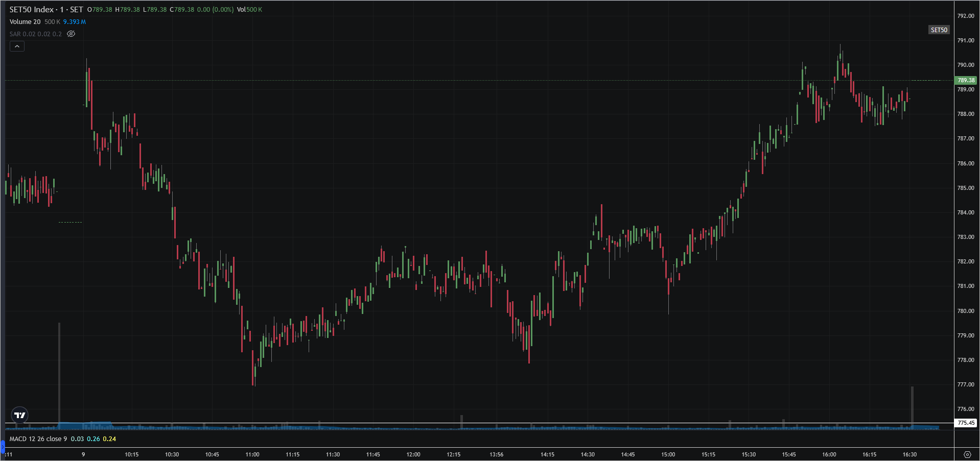The width and height of the screenshot is (980, 461).
Task: Click the MACD line value 0.26
Action: click(94, 439)
